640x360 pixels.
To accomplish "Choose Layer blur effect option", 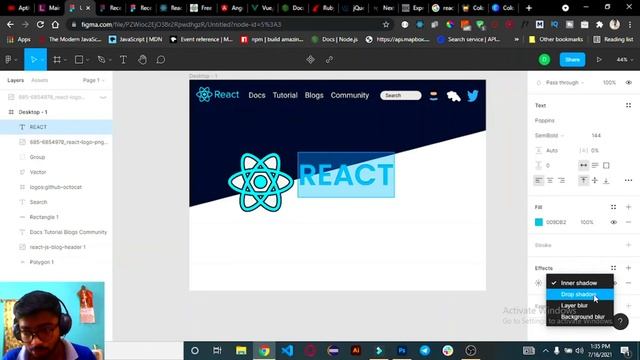I will 580,305.
